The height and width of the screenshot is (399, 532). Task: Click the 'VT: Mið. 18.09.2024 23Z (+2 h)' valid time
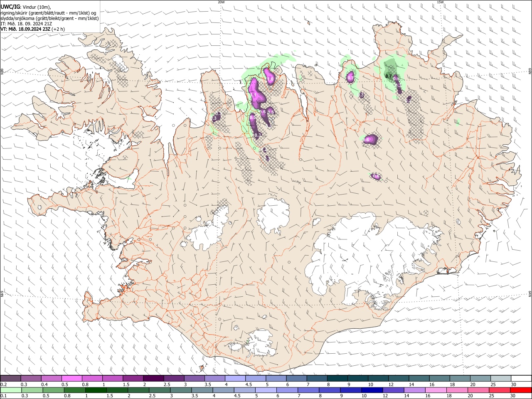point(33,29)
